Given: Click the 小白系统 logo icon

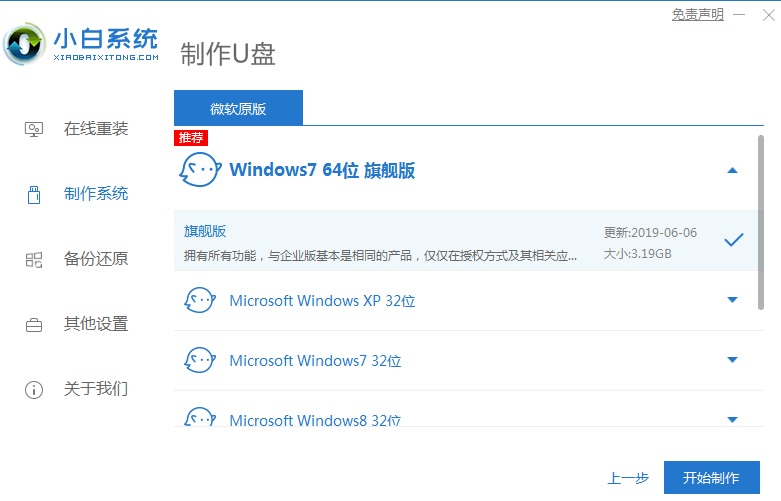Looking at the screenshot, I should coord(24,45).
